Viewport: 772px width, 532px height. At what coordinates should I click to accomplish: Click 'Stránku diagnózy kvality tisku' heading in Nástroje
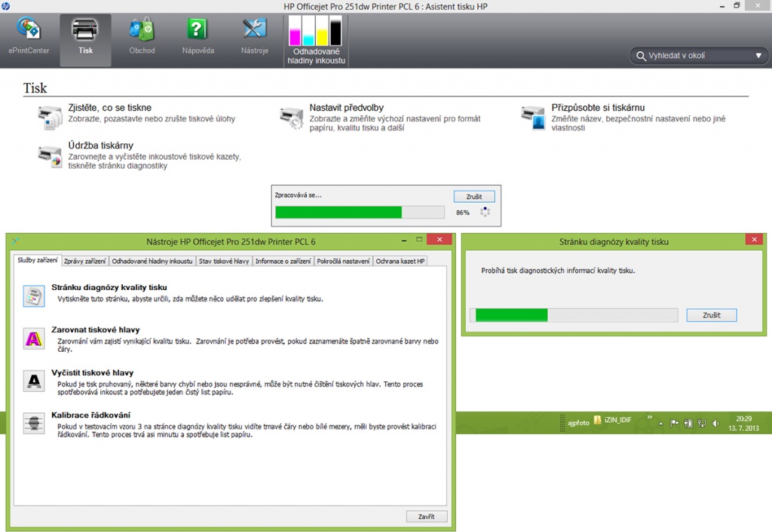pos(109,287)
